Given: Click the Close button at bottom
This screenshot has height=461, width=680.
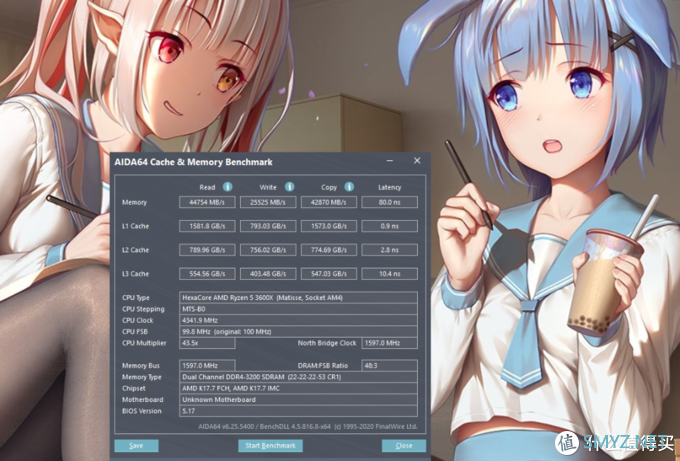Looking at the screenshot, I should point(404,445).
